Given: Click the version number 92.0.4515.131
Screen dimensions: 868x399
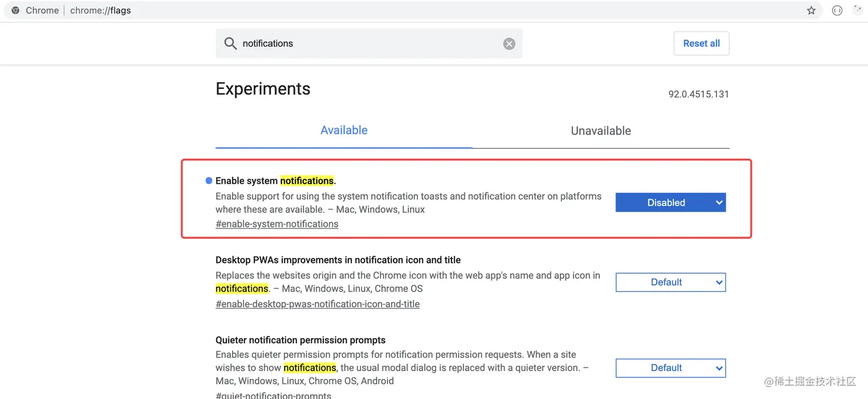Looking at the screenshot, I should 698,94.
